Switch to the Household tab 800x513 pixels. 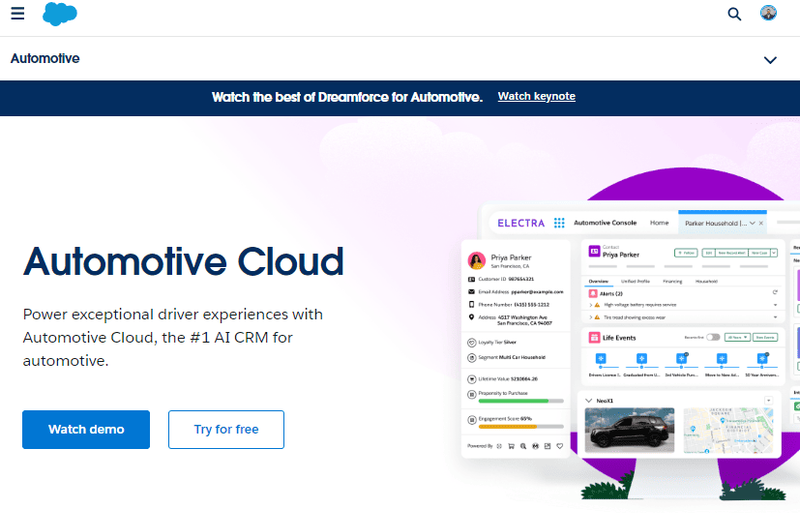[707, 281]
